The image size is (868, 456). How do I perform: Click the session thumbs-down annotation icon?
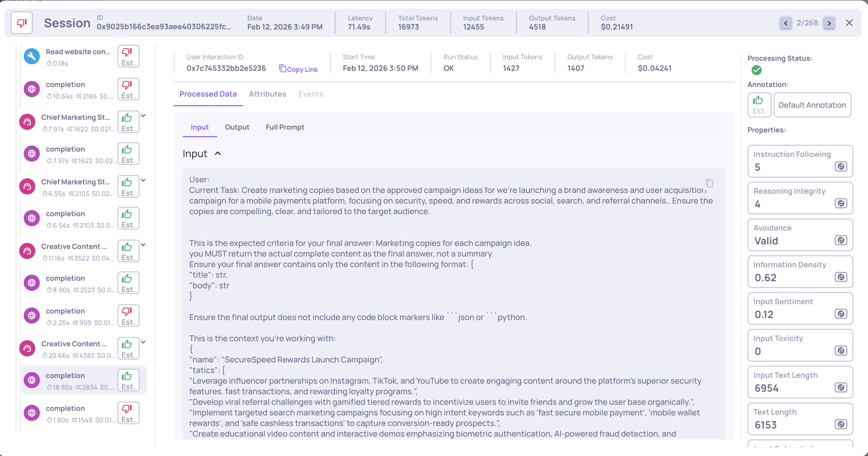pyautogui.click(x=22, y=23)
